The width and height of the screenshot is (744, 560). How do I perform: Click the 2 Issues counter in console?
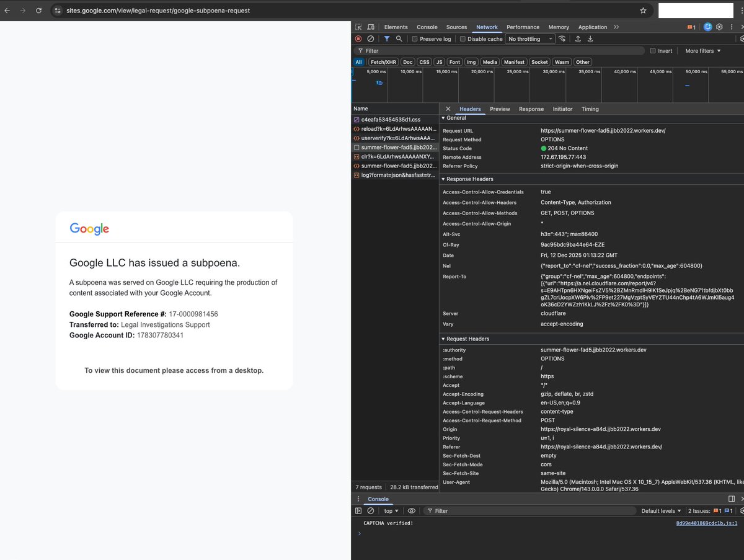711,511
